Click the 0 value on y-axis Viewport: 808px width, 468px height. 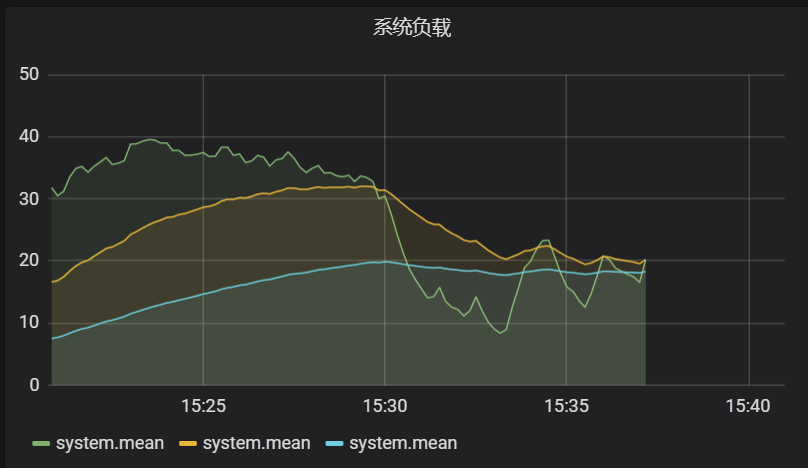tap(34, 385)
